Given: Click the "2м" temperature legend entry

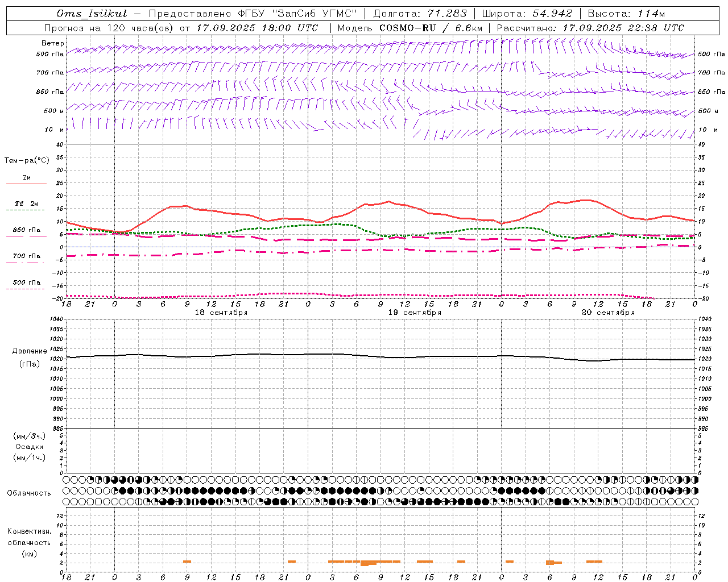Looking at the screenshot, I should point(27,177).
